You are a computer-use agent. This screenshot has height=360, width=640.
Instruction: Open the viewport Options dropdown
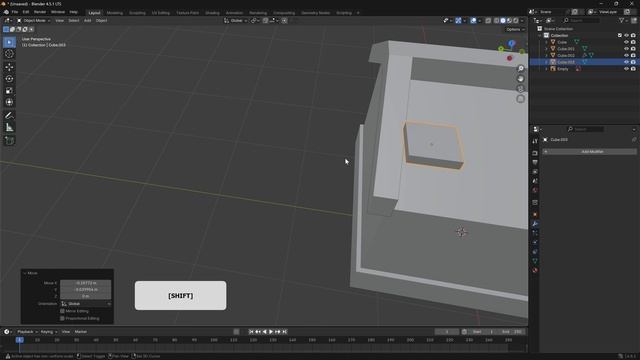(x=515, y=29)
